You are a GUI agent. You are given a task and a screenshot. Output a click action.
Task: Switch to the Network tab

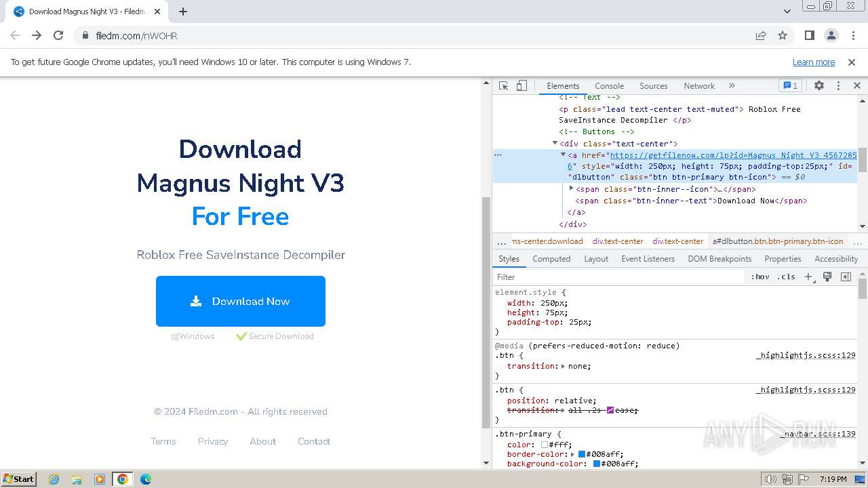click(x=698, y=86)
